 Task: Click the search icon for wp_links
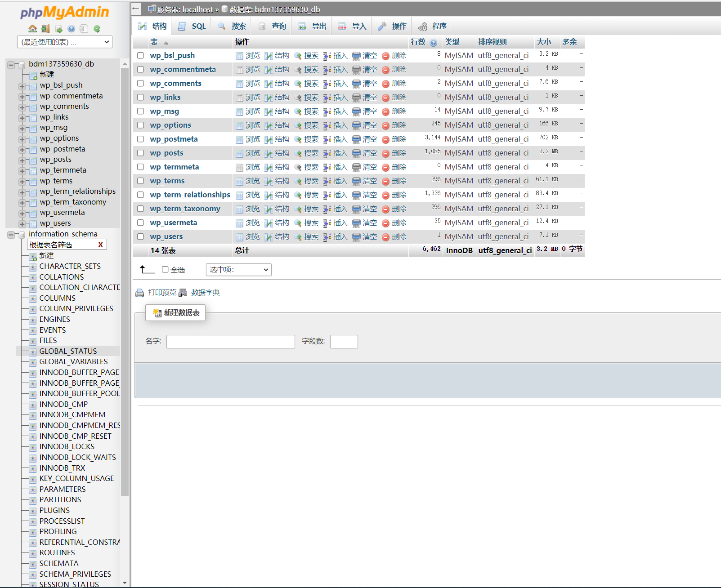(x=298, y=98)
